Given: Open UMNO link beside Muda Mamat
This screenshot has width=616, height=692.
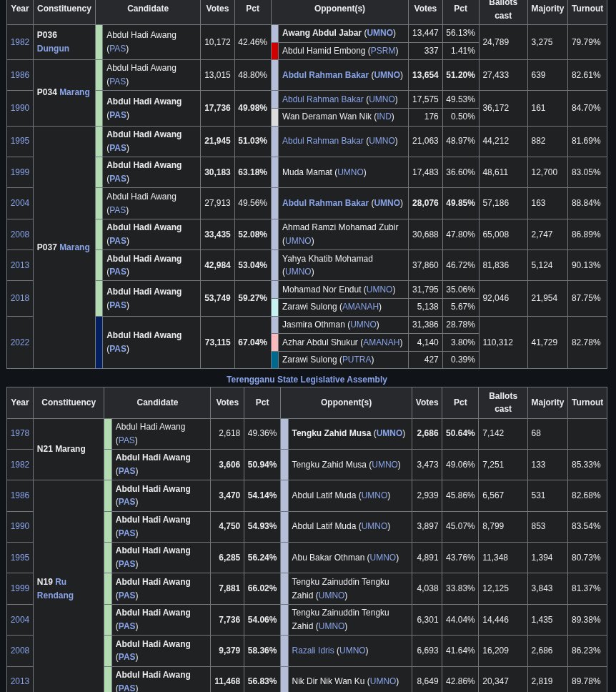Looking at the screenshot, I should pyautogui.click(x=350, y=172).
